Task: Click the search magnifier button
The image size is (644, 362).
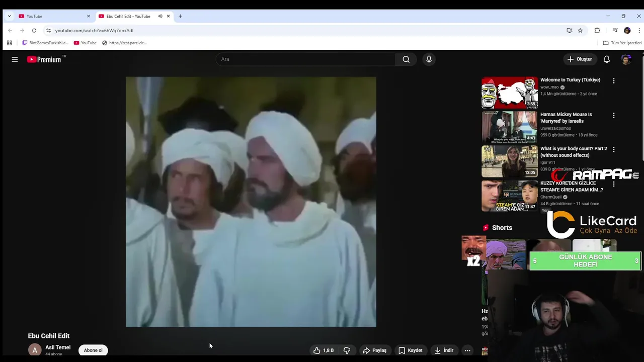Action: coord(406,59)
